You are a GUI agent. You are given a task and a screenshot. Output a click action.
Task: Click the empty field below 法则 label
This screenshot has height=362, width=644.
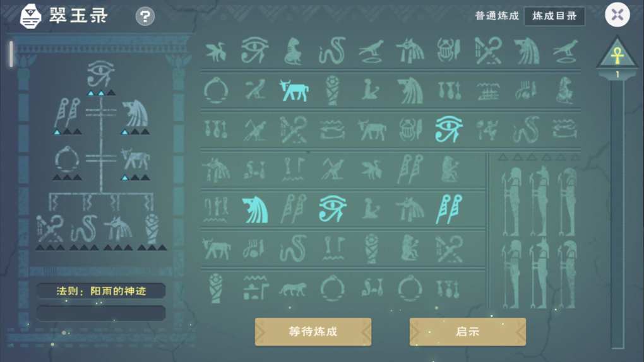coord(101,313)
